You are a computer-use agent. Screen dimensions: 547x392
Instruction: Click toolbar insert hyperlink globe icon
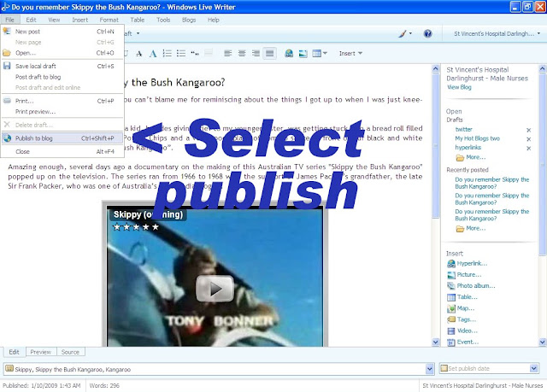click(x=289, y=53)
